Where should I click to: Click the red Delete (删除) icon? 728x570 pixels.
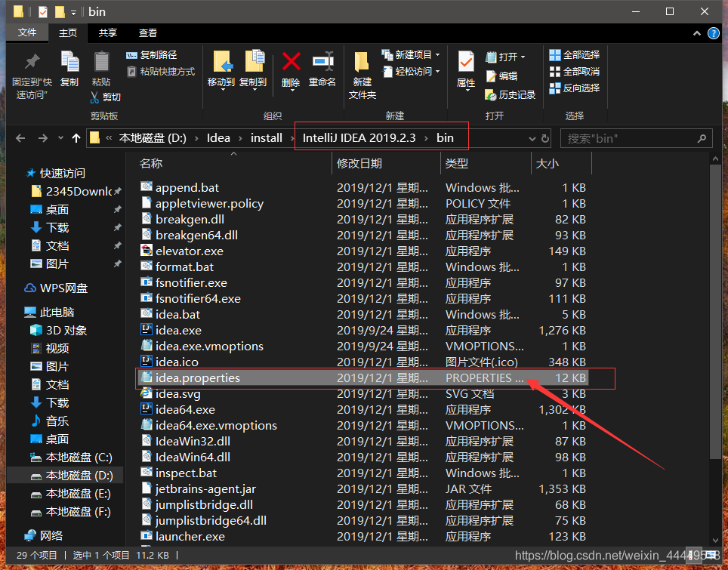(291, 62)
